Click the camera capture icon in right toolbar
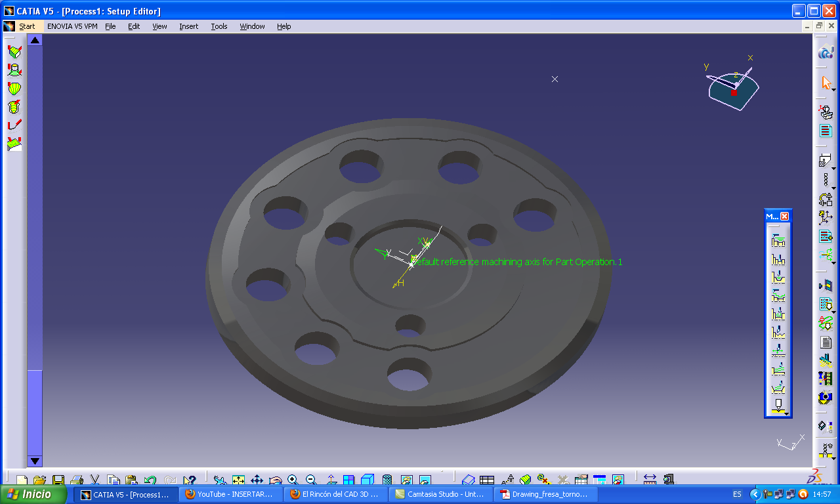840x504 pixels. 826,397
